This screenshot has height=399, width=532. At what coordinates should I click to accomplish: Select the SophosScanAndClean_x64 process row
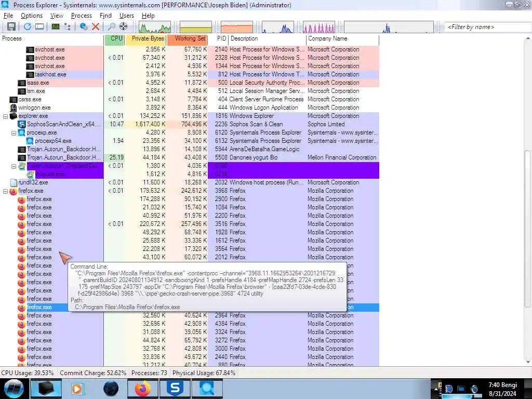point(189,124)
